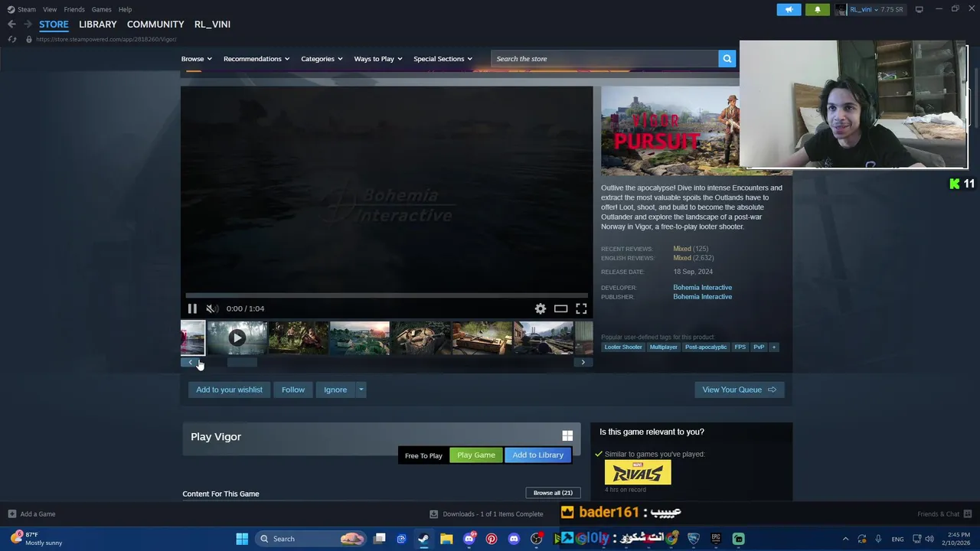
Task: Click the plus button to add tags
Action: click(x=774, y=347)
